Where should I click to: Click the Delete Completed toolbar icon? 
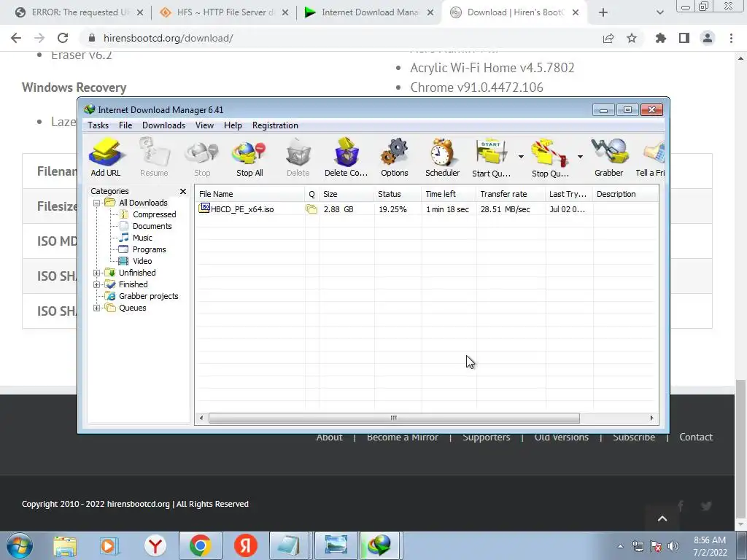(347, 157)
